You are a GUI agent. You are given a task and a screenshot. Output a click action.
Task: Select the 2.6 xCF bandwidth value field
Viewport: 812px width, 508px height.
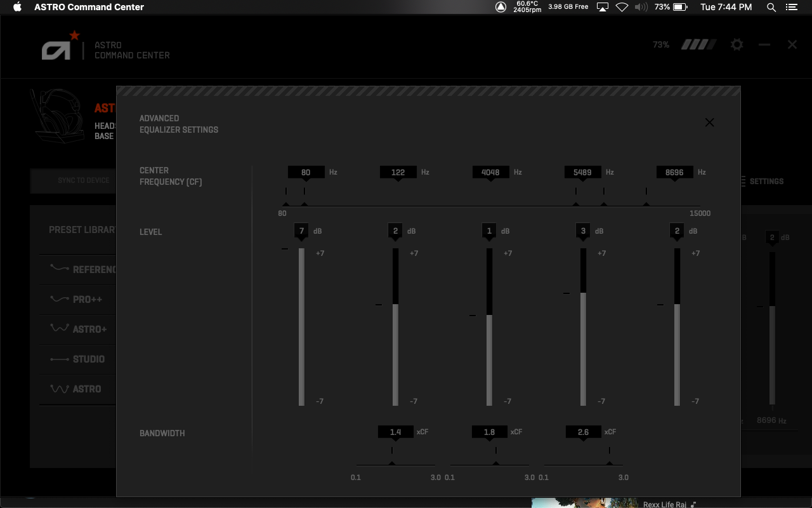(584, 432)
